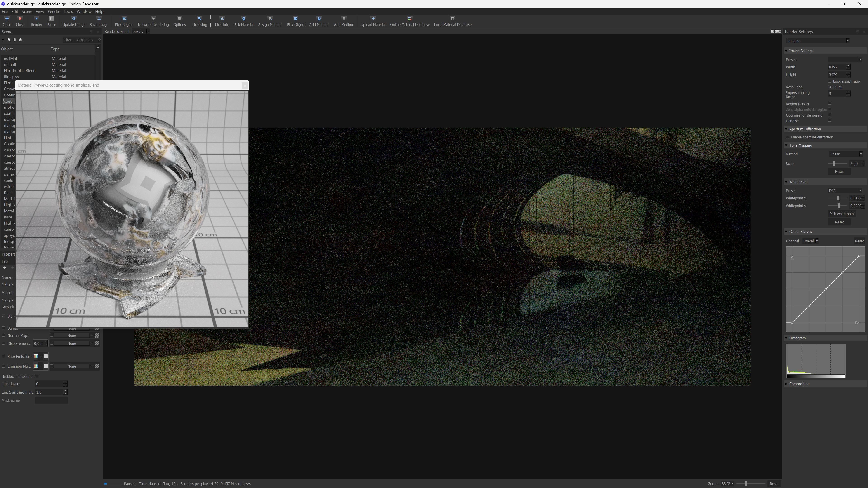Enable the Denoise checkbox
This screenshot has width=868, height=488.
[830, 120]
